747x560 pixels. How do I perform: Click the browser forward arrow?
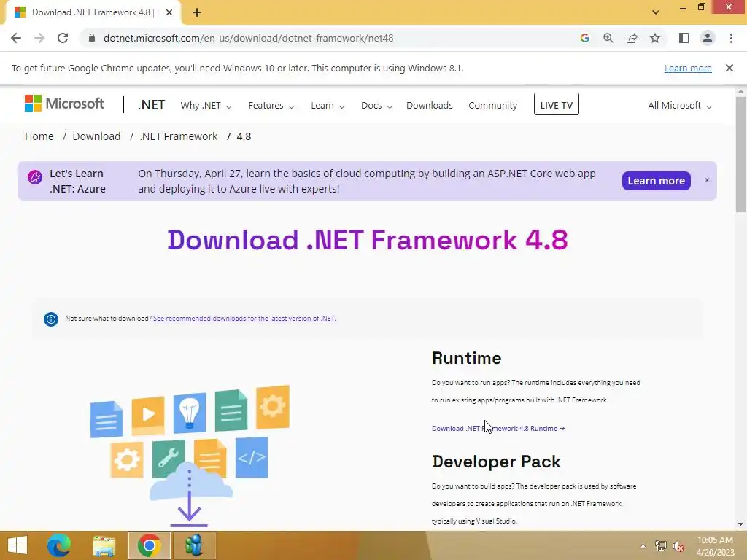39,38
